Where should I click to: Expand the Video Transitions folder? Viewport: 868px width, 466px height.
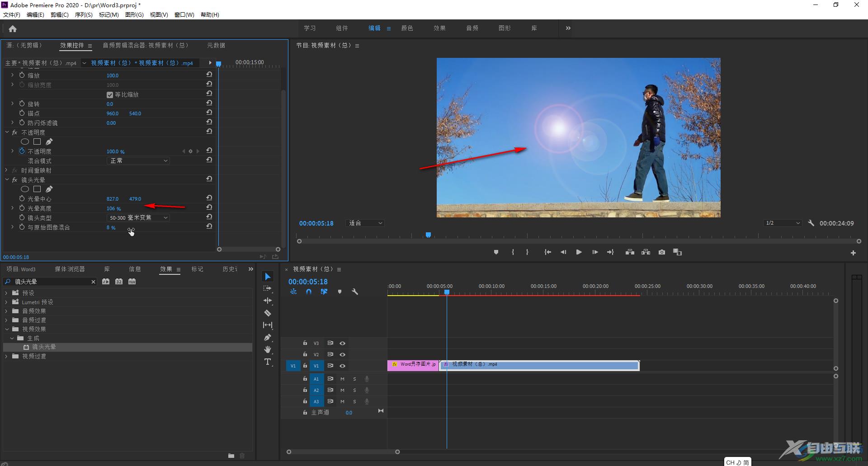pos(6,356)
